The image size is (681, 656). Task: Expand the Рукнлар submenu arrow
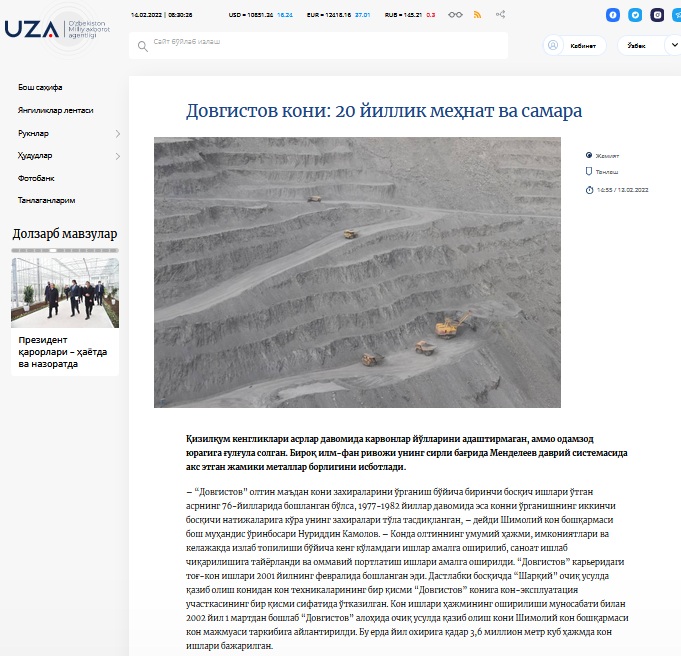(117, 133)
